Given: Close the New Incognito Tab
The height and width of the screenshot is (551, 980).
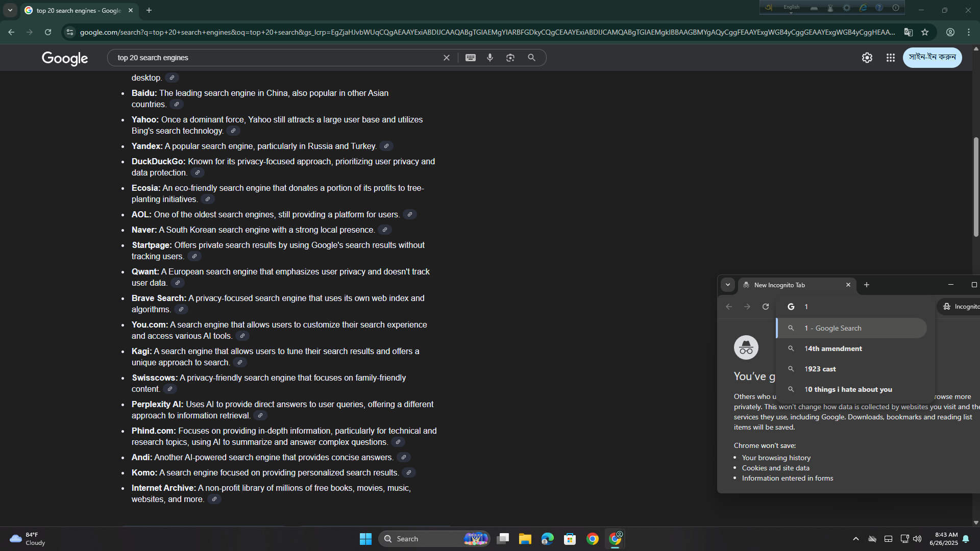Looking at the screenshot, I should (x=848, y=285).
